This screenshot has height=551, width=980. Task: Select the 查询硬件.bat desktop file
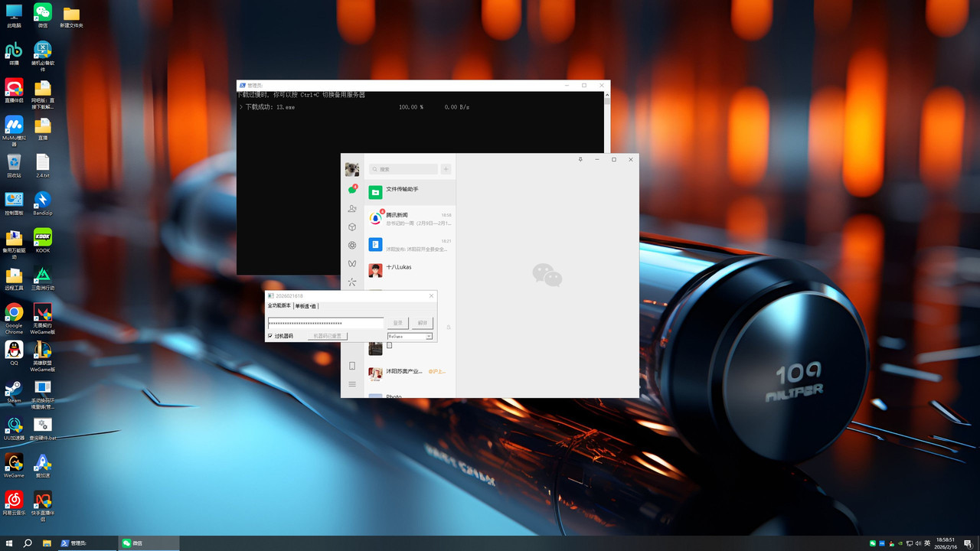pos(43,428)
